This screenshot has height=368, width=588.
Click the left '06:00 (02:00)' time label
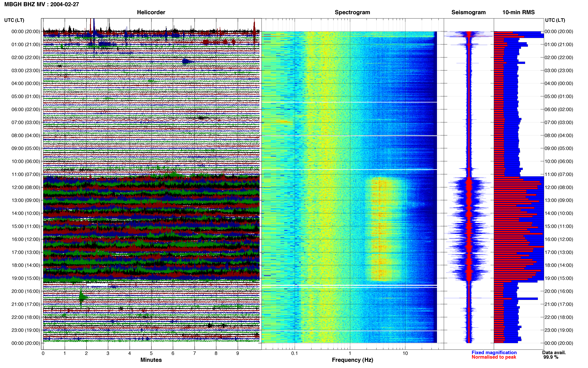pyautogui.click(x=26, y=109)
